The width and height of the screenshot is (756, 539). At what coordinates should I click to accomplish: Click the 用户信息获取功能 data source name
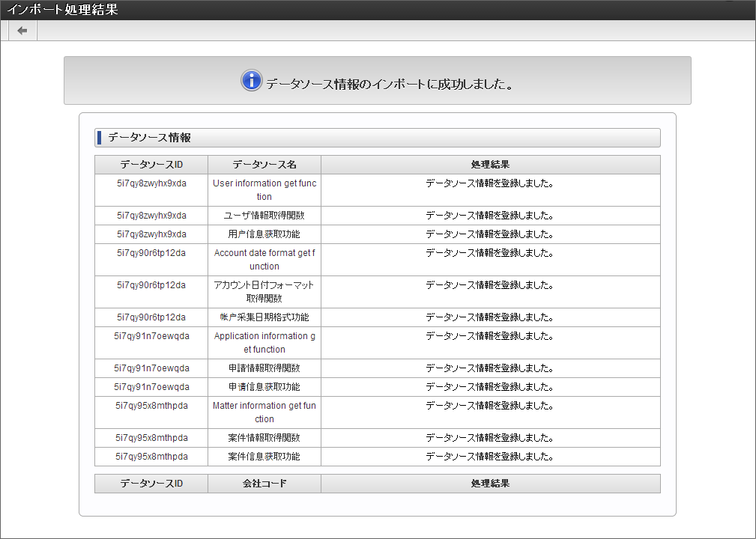coord(264,234)
